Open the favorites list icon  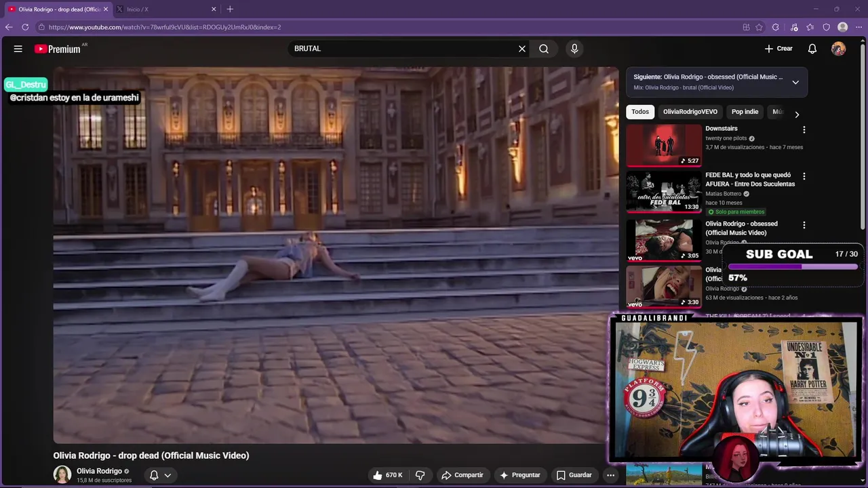(x=810, y=27)
